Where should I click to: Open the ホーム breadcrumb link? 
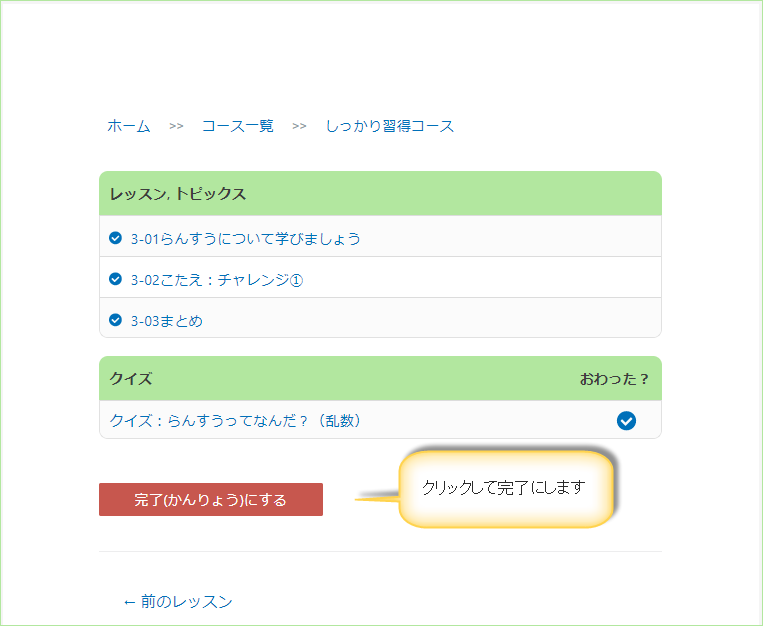[129, 126]
